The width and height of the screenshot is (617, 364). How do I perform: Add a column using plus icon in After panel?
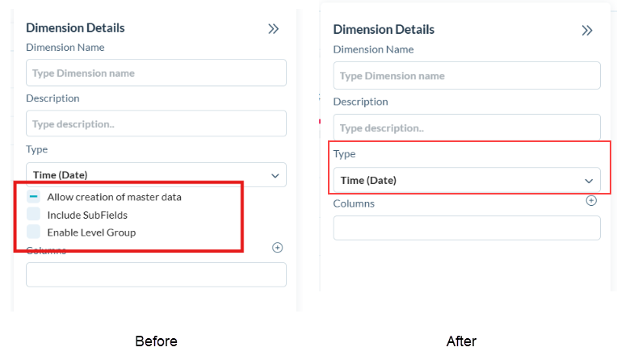(591, 201)
